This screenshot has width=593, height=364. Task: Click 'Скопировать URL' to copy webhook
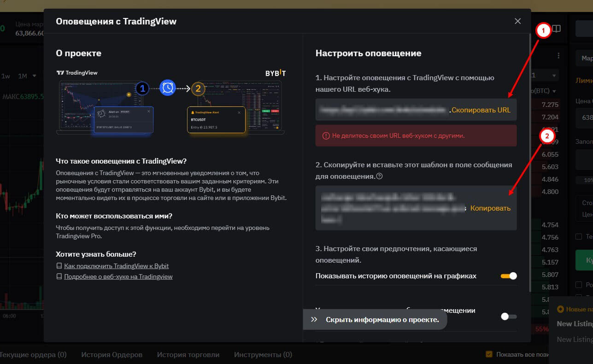pos(481,110)
